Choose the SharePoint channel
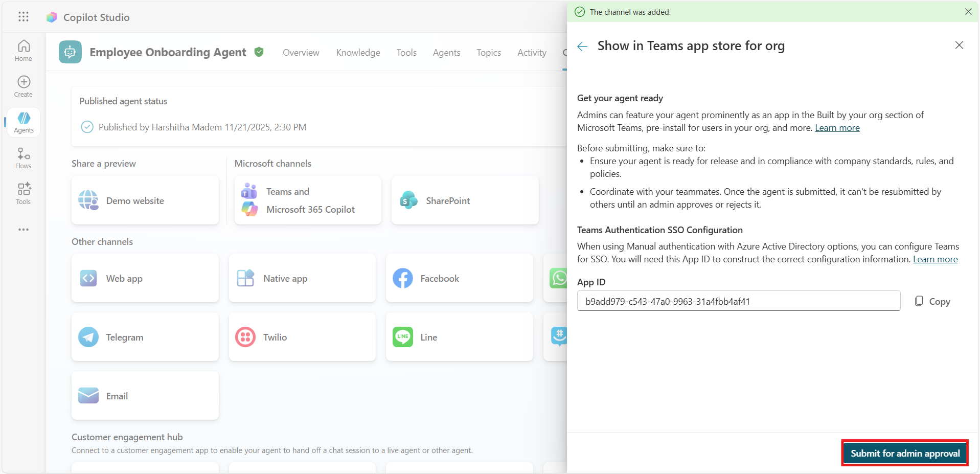 point(464,200)
